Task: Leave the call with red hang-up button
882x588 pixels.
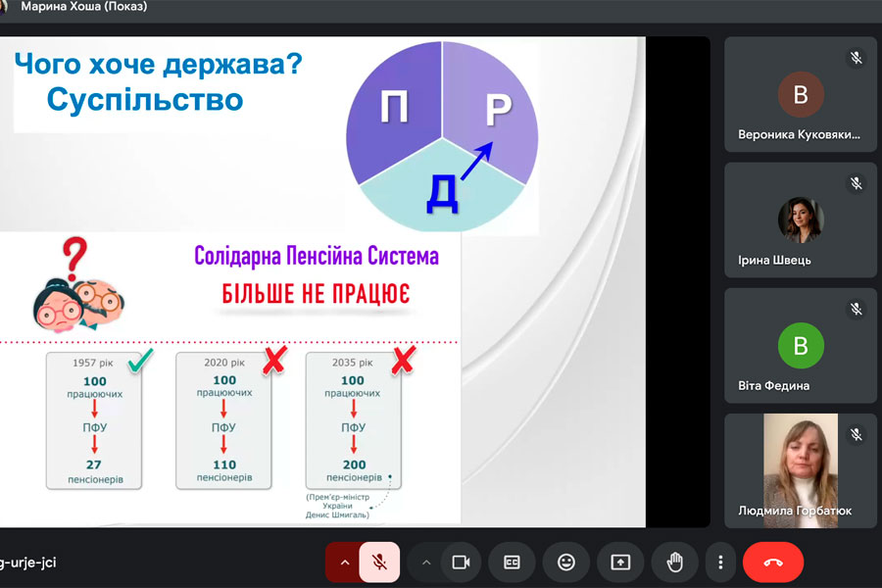Action: [773, 563]
